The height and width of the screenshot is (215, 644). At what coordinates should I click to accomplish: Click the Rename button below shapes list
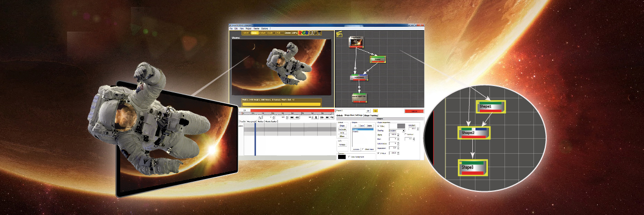(356, 149)
